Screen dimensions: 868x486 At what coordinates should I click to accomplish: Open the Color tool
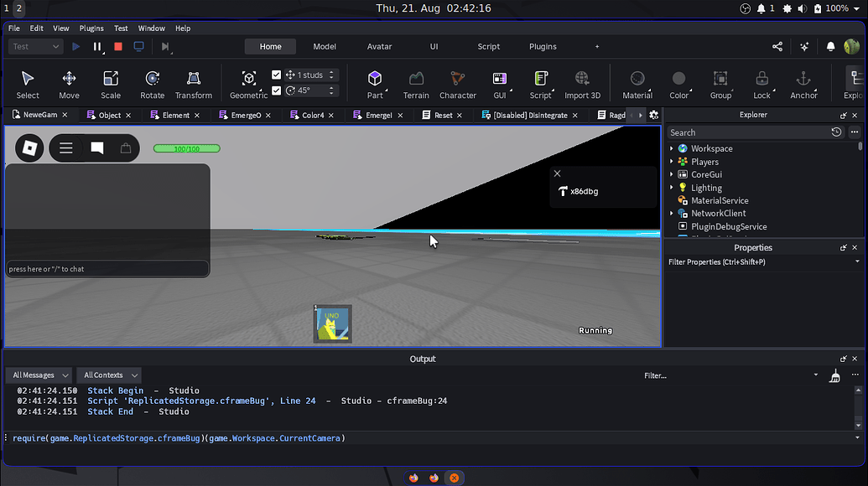tap(679, 85)
